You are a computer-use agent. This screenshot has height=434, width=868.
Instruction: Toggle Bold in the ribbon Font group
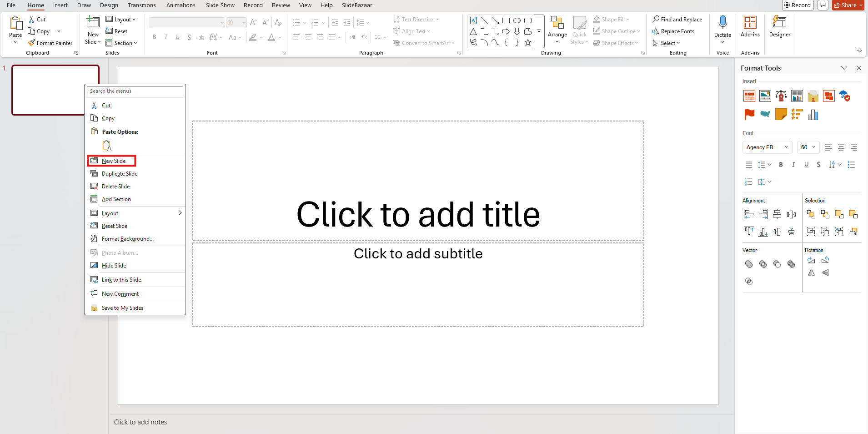point(154,37)
